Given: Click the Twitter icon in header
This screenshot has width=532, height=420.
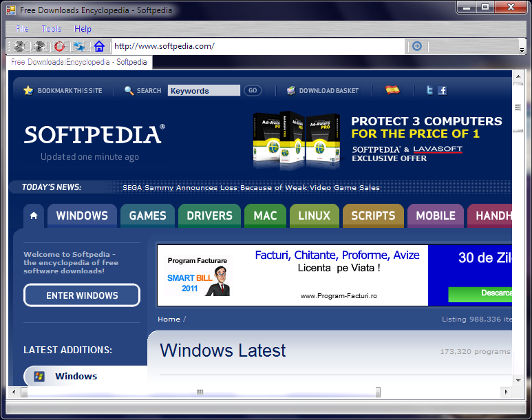Looking at the screenshot, I should pos(429,90).
